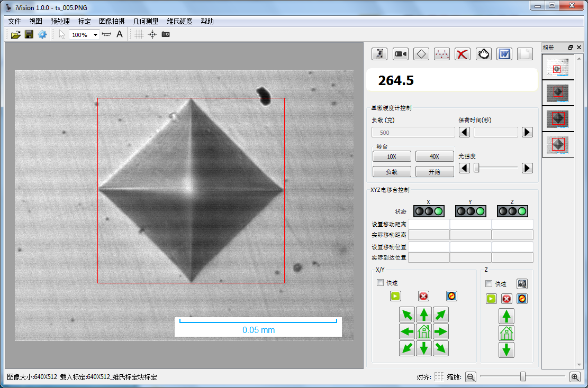Screen dimensions: 588x388
Task: Click the 缩放 zoom slider handle
Action: [523, 376]
